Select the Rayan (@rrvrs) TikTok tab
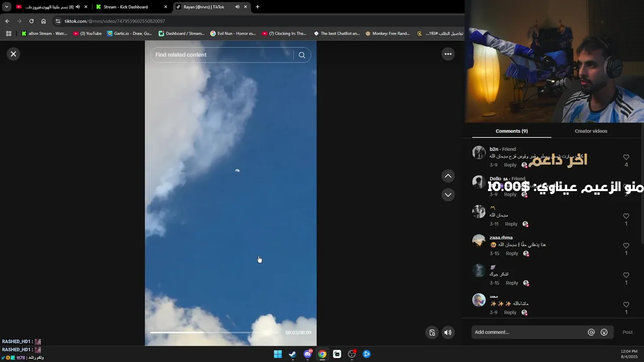 click(211, 7)
